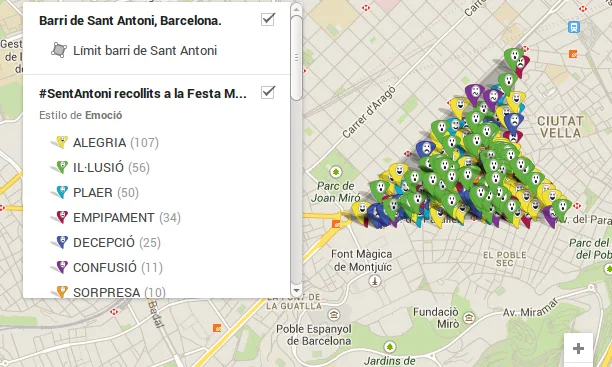
Task: Click the Poble Espanyol museum icon
Action: [x=333, y=314]
